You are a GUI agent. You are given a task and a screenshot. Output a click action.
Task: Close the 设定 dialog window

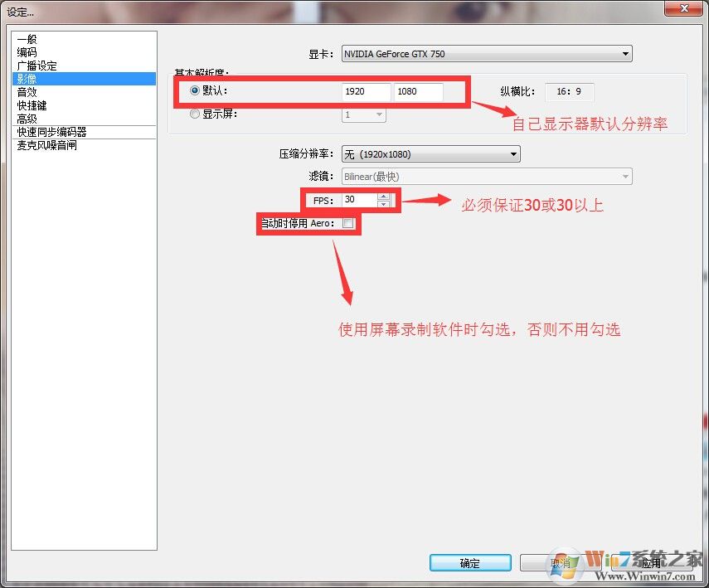[683, 8]
